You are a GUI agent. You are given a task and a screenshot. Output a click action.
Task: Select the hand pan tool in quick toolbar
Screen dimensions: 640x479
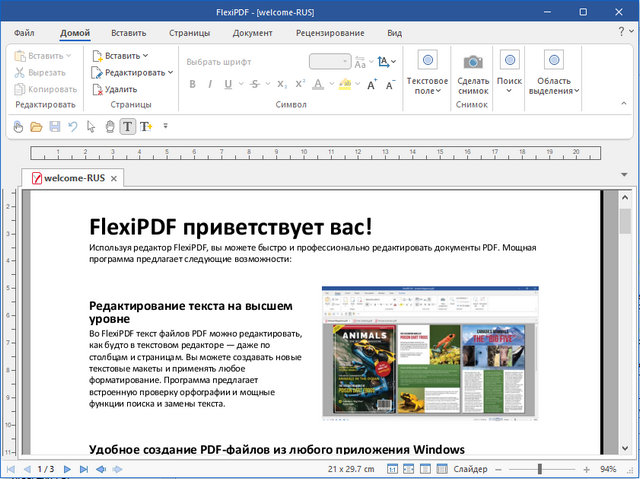(x=109, y=126)
